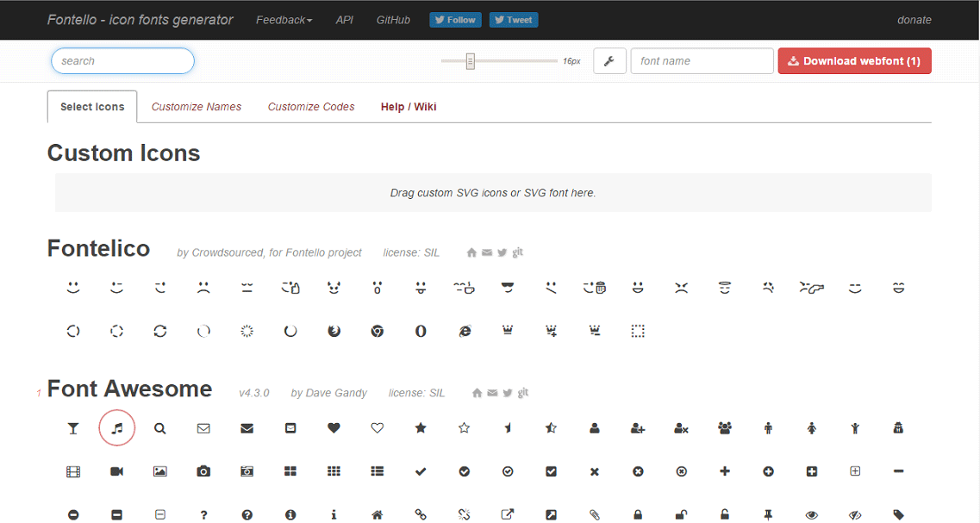Open the donate link
Screen dimensions: 980x523
[x=914, y=20]
